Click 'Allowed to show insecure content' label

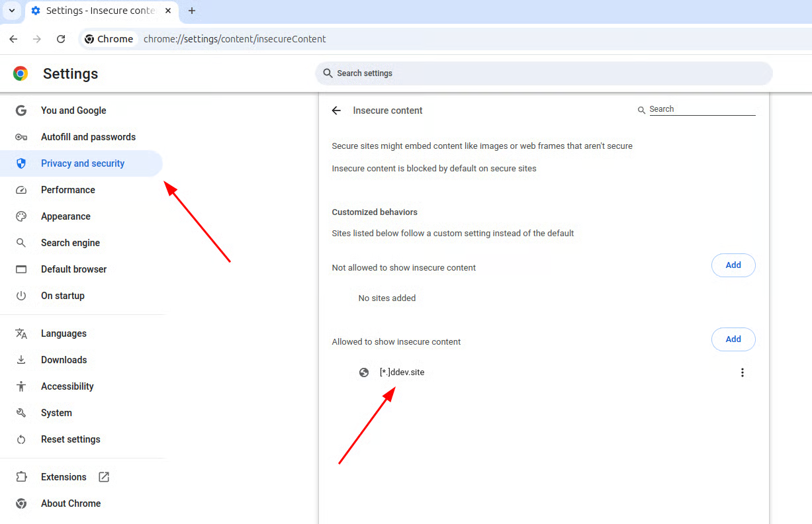(396, 342)
